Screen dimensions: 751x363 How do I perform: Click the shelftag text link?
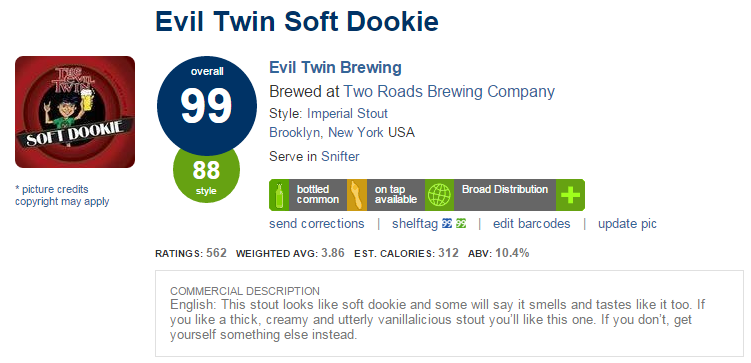pyautogui.click(x=415, y=224)
